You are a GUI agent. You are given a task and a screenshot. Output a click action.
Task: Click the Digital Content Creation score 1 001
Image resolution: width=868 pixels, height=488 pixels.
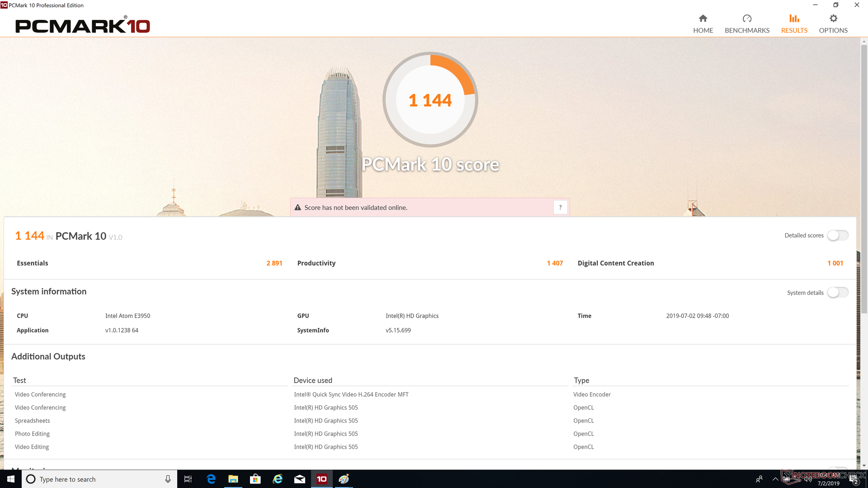(x=835, y=263)
